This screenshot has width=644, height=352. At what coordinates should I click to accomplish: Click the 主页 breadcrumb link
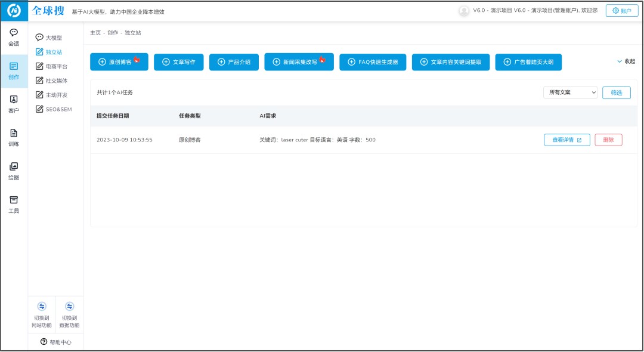pos(95,33)
